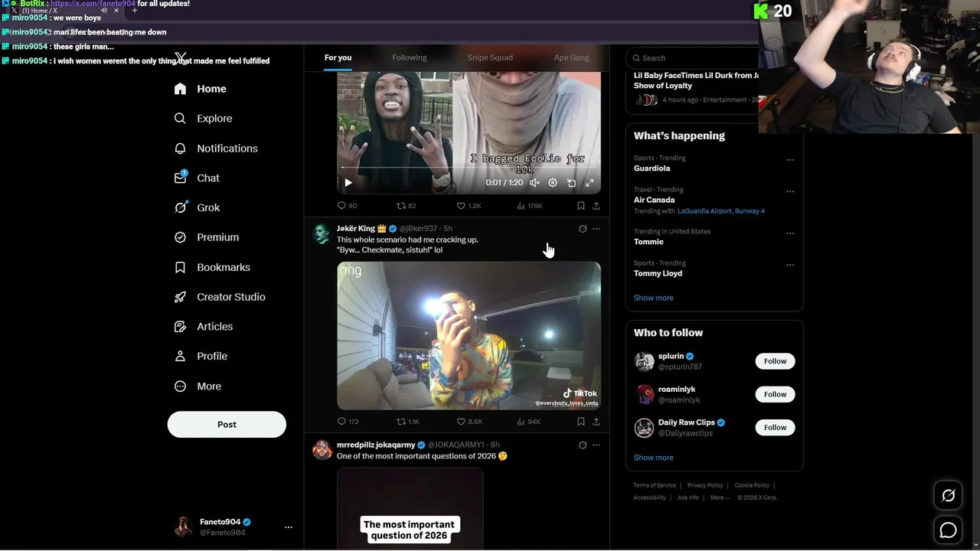Open the floating chat messages button
This screenshot has width=980, height=551.
tap(948, 530)
